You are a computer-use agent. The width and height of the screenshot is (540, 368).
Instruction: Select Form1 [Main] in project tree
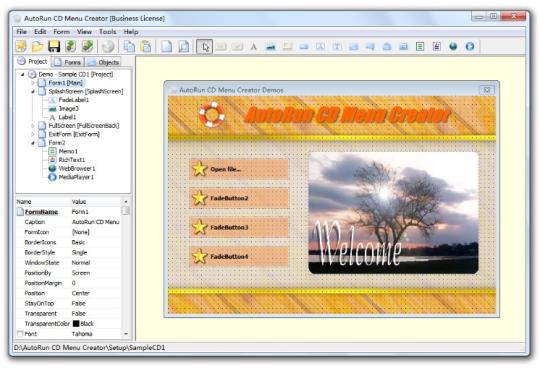pyautogui.click(x=65, y=83)
